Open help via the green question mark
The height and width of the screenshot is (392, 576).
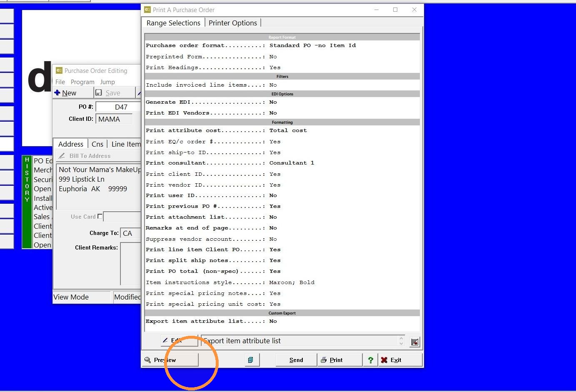coord(370,360)
